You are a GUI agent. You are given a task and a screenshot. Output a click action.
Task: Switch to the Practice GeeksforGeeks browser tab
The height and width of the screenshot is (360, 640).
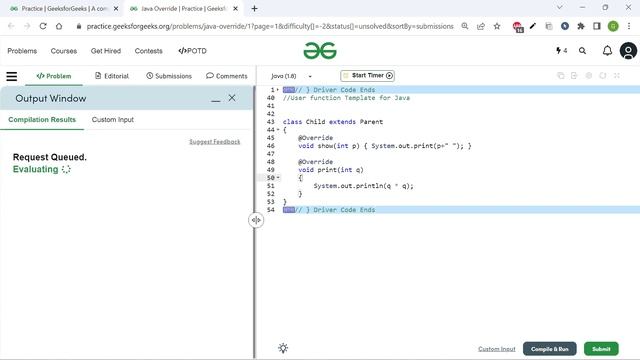pyautogui.click(x=63, y=9)
